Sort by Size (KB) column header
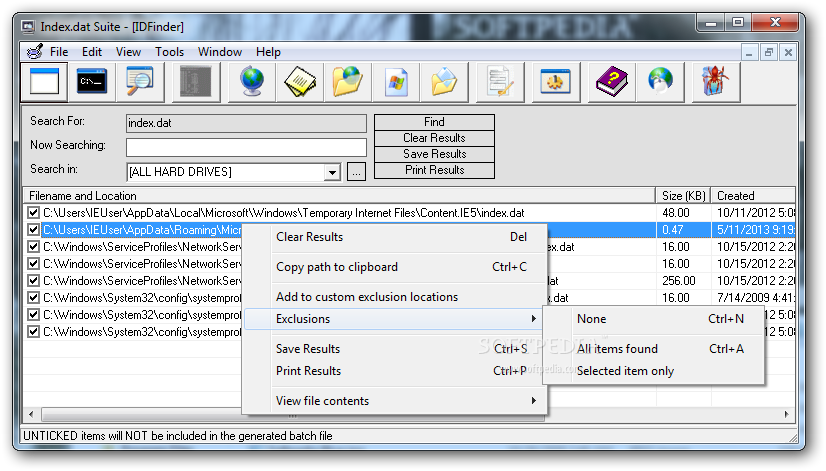Screen dimensions: 826x471 [683, 195]
